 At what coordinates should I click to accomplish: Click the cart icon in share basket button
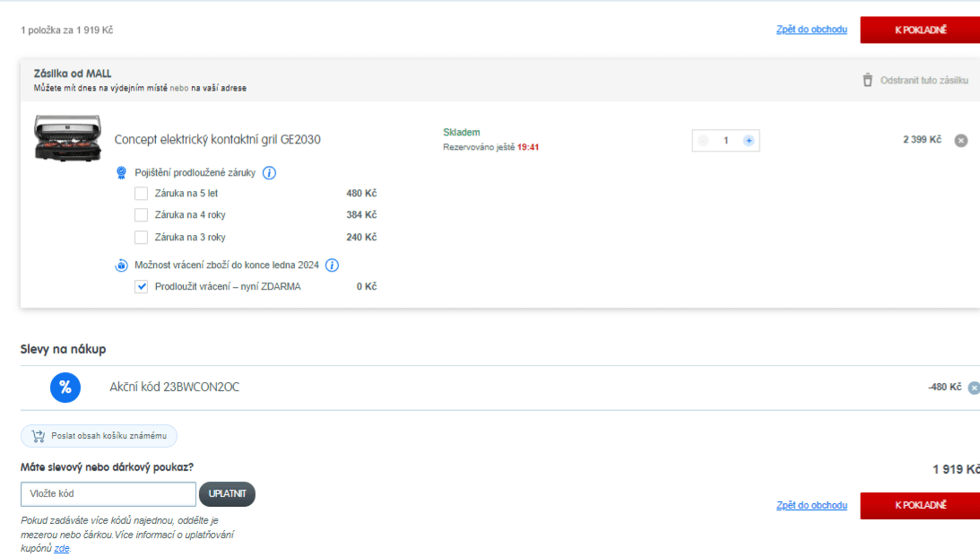39,436
